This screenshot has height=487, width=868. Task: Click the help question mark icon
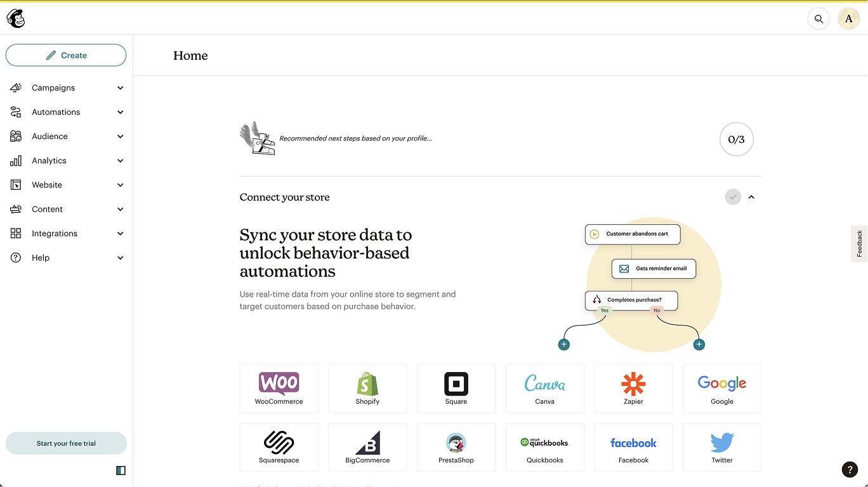pos(850,469)
